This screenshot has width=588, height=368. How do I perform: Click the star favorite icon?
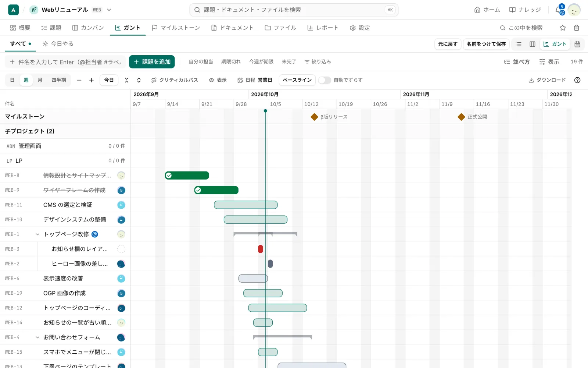click(563, 28)
